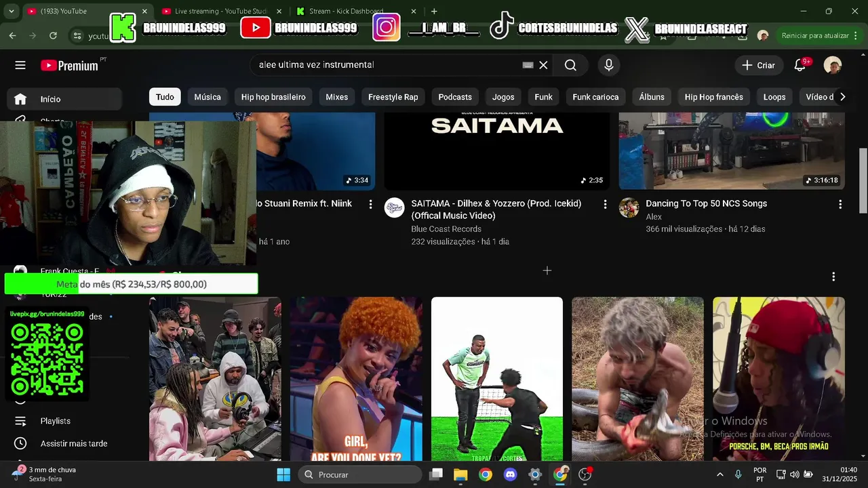Screen dimensions: 868x488
Task: Open Alex channel avatar icon
Action: click(x=629, y=207)
